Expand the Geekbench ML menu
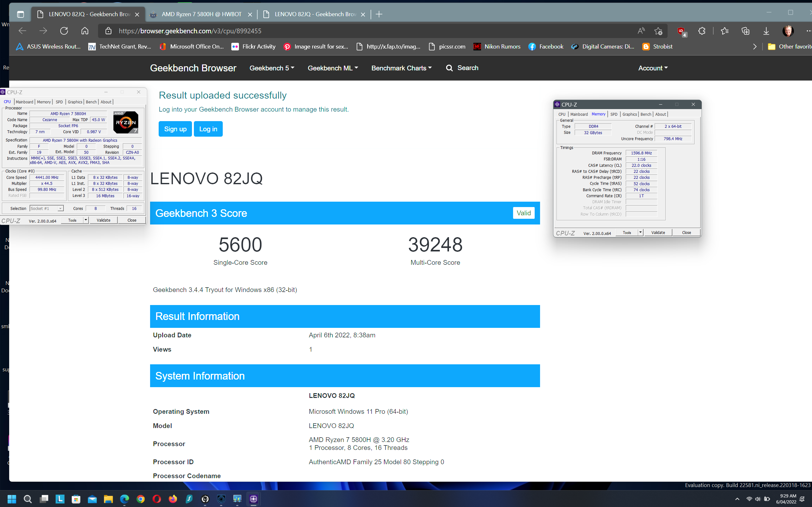 (333, 68)
